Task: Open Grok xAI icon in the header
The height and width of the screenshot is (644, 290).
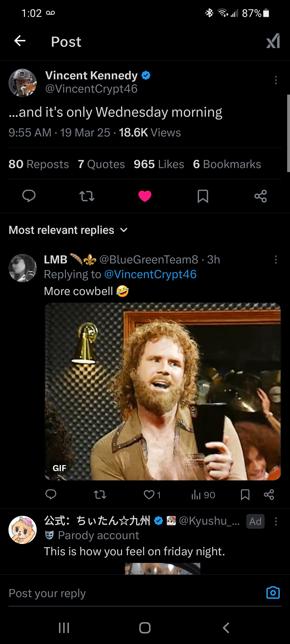Action: tap(273, 41)
